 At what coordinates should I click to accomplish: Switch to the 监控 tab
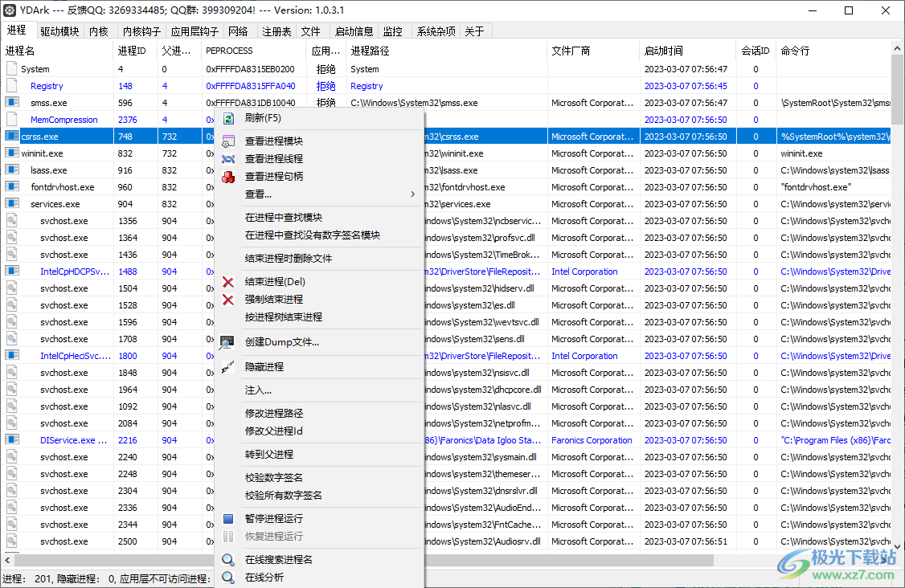(392, 31)
